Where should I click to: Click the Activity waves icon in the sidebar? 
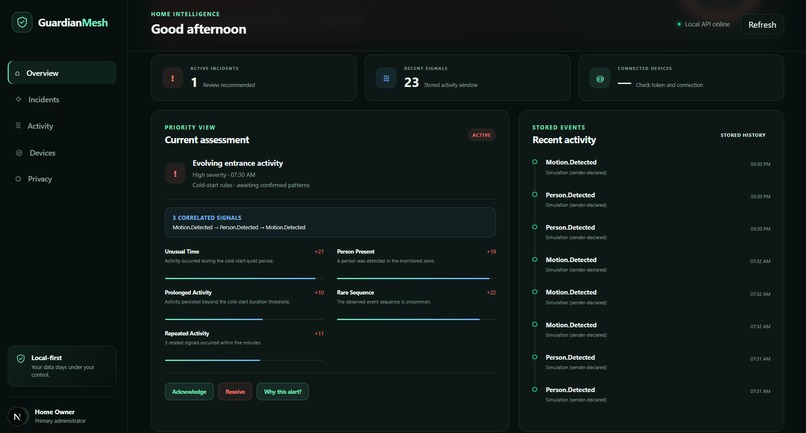pyautogui.click(x=19, y=125)
